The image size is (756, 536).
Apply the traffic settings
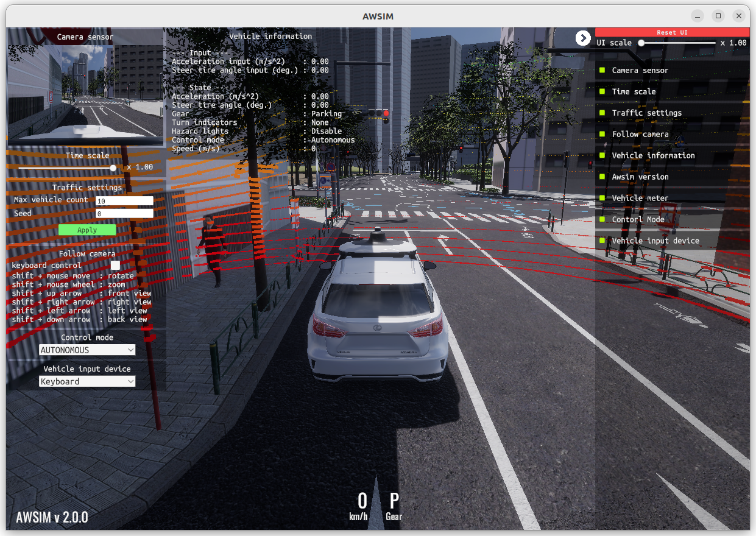point(87,230)
